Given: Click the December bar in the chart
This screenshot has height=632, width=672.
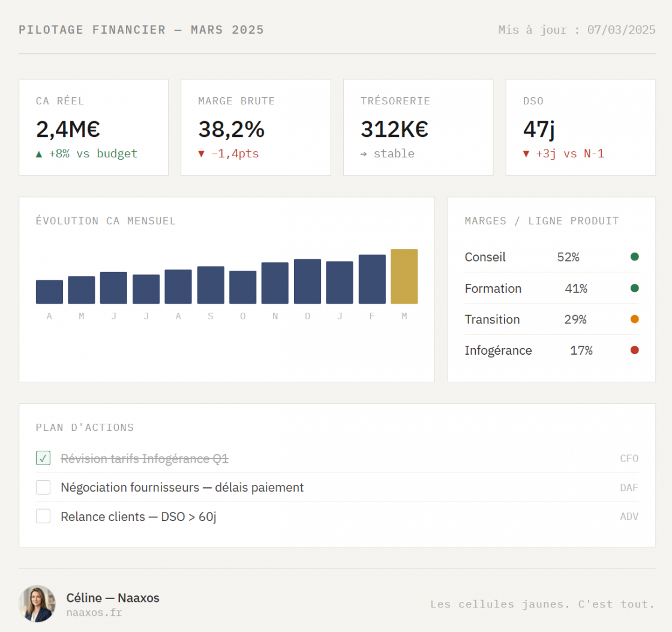Looking at the screenshot, I should [x=307, y=281].
